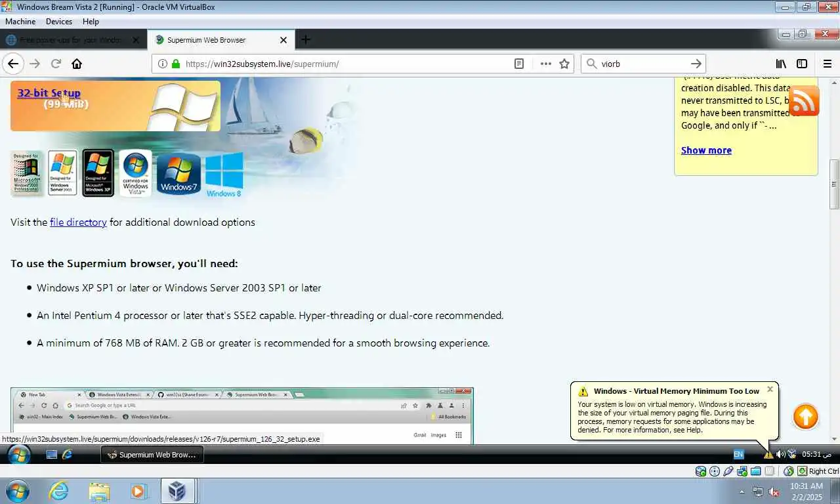Image resolution: width=840 pixels, height=504 pixels.
Task: Click the VirtualBox optical drive icon
Action: (x=715, y=471)
